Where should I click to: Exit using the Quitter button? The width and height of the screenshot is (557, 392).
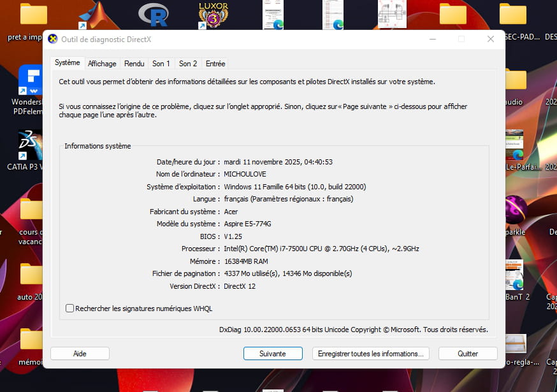(x=468, y=353)
